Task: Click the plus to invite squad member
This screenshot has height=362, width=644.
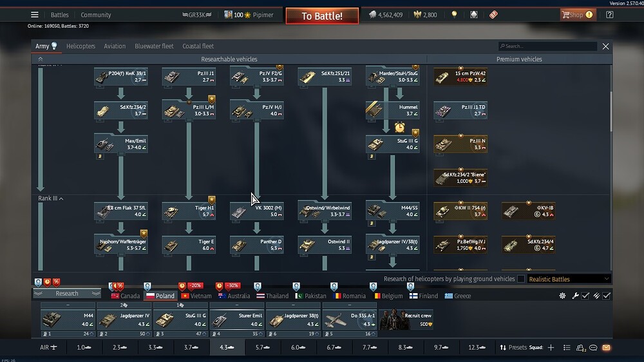Action: 551,348
